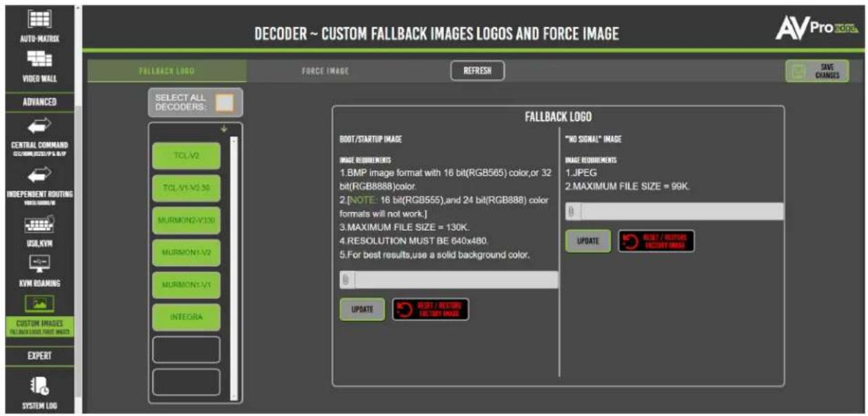This screenshot has height=416, width=868.
Task: Toggle the TCL-V2 decoder
Action: pyautogui.click(x=186, y=156)
